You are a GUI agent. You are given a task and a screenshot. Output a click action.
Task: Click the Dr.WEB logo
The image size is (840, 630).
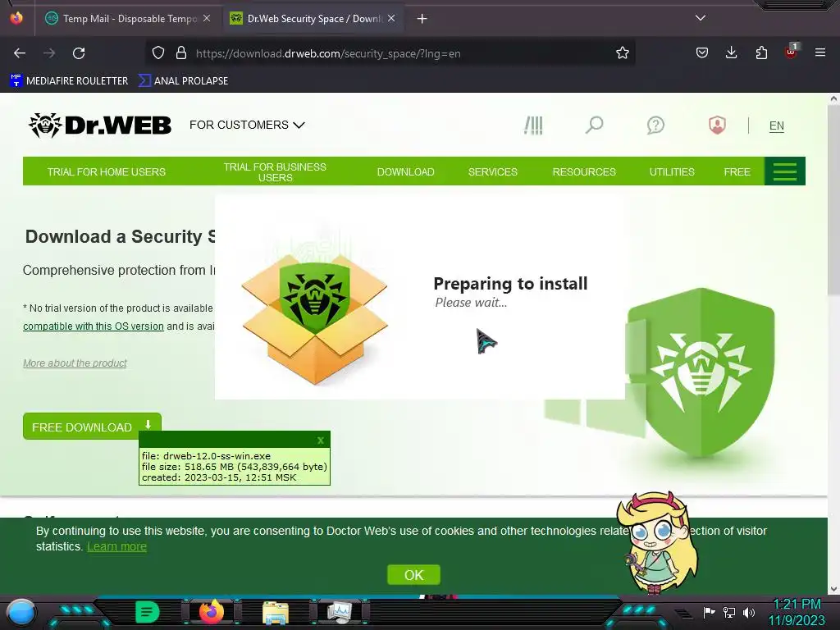click(x=100, y=126)
